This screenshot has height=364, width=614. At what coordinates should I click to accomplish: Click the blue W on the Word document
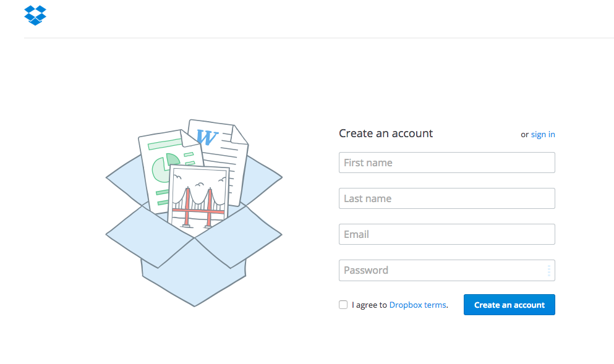tap(207, 137)
